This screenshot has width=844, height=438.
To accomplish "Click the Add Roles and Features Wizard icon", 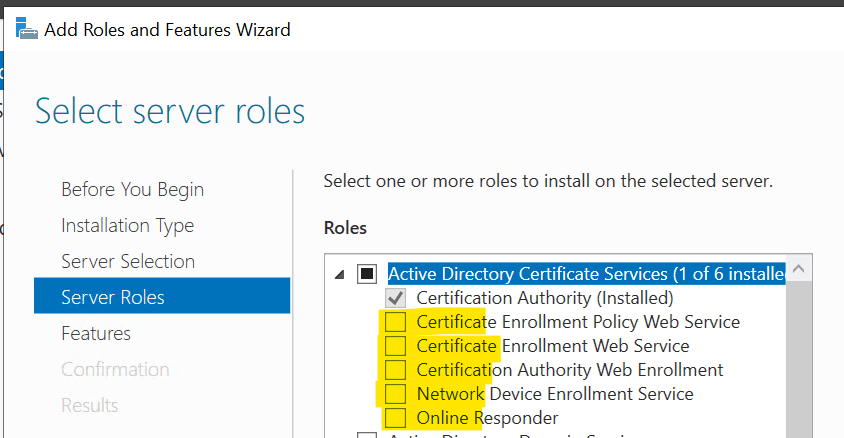I will pyautogui.click(x=26, y=29).
